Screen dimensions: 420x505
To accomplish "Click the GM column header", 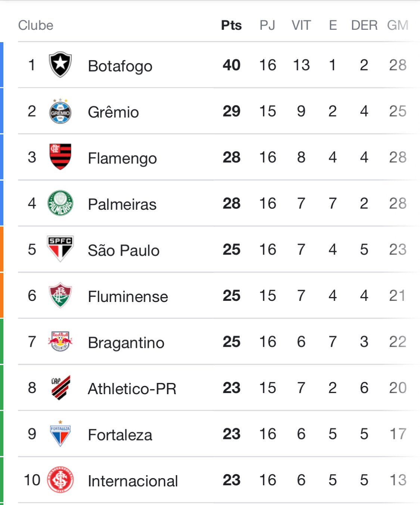I will click(x=397, y=25).
